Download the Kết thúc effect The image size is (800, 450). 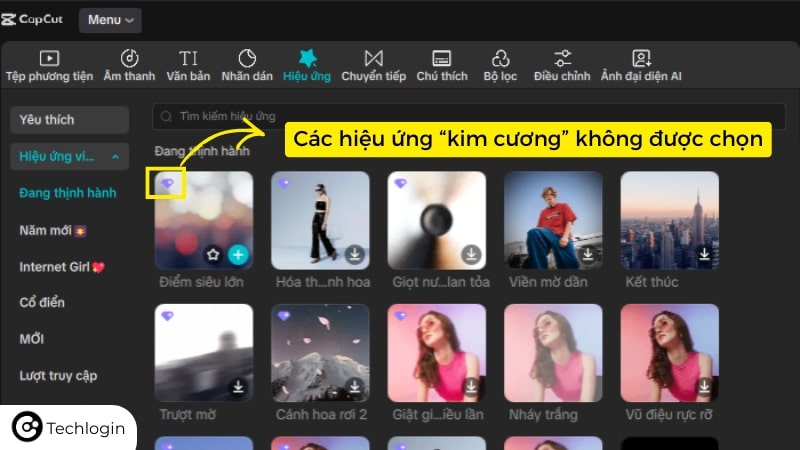click(705, 255)
